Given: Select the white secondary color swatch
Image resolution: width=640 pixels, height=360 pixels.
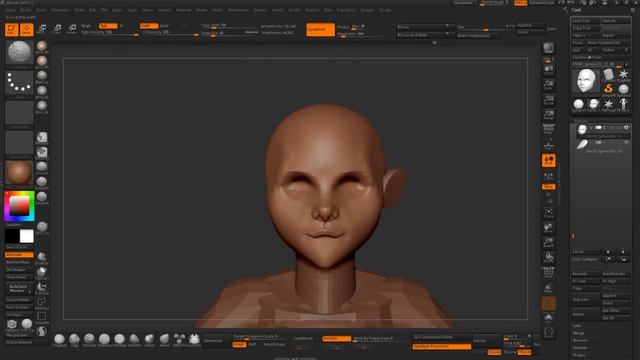Looking at the screenshot, I should [27, 236].
